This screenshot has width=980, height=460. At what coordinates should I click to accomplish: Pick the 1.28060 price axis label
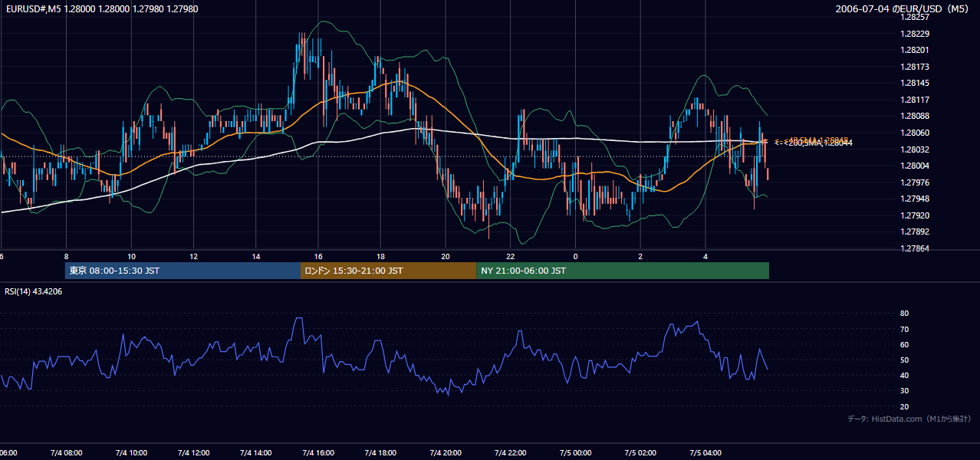(915, 133)
